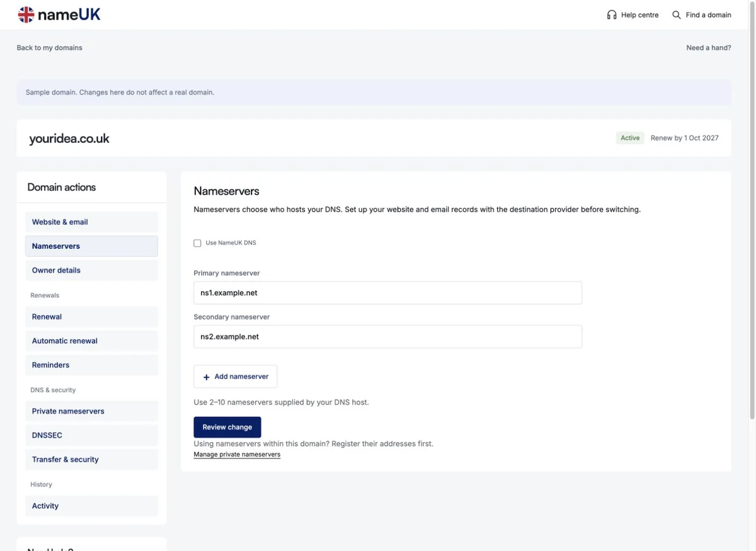This screenshot has height=551, width=756.
Task: Click the Add nameserver button
Action: click(236, 377)
